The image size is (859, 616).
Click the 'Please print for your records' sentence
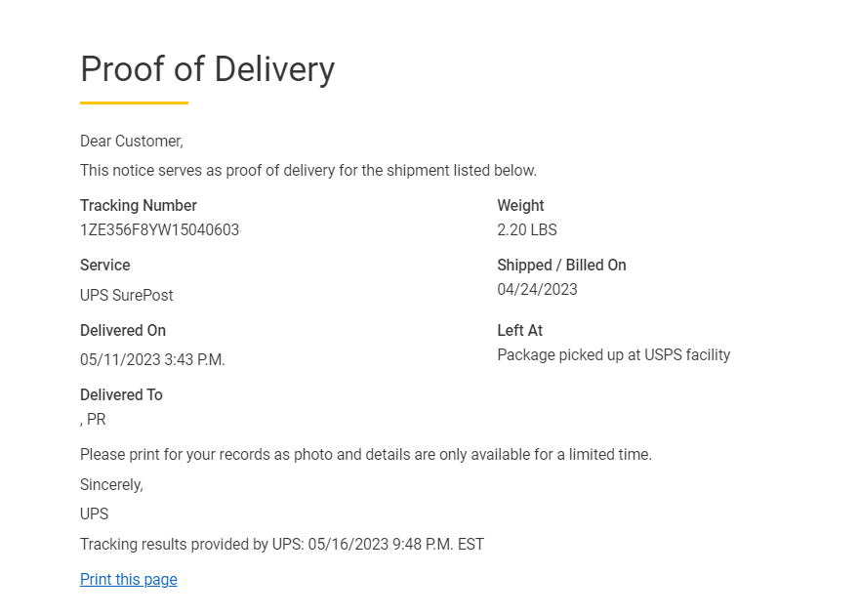[365, 455]
